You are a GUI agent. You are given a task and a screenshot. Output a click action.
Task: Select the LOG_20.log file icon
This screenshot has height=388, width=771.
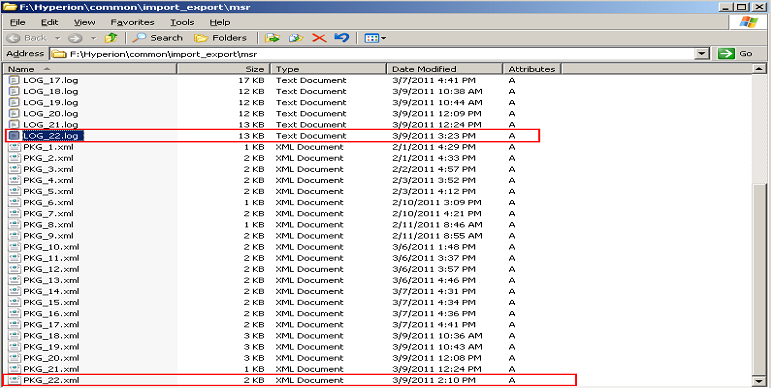point(14,114)
